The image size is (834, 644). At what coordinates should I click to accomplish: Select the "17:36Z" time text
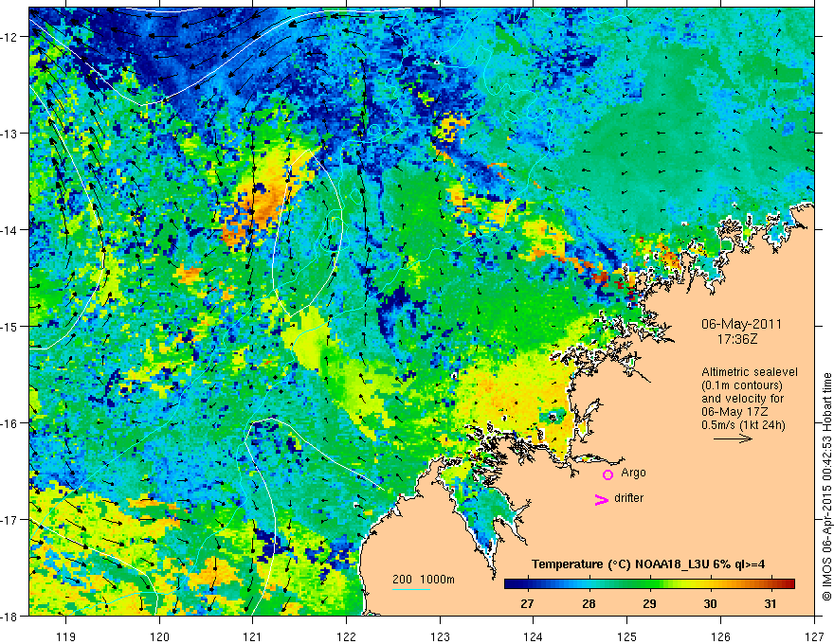737,338
